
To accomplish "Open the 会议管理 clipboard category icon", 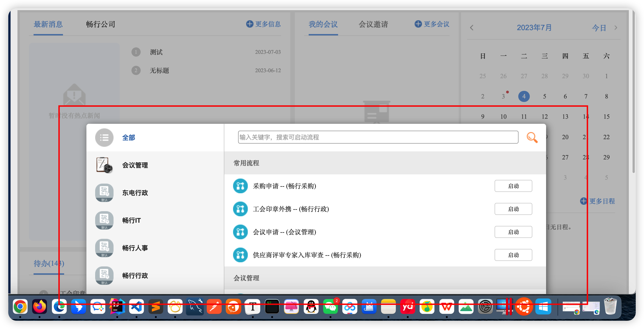I will coord(104,165).
